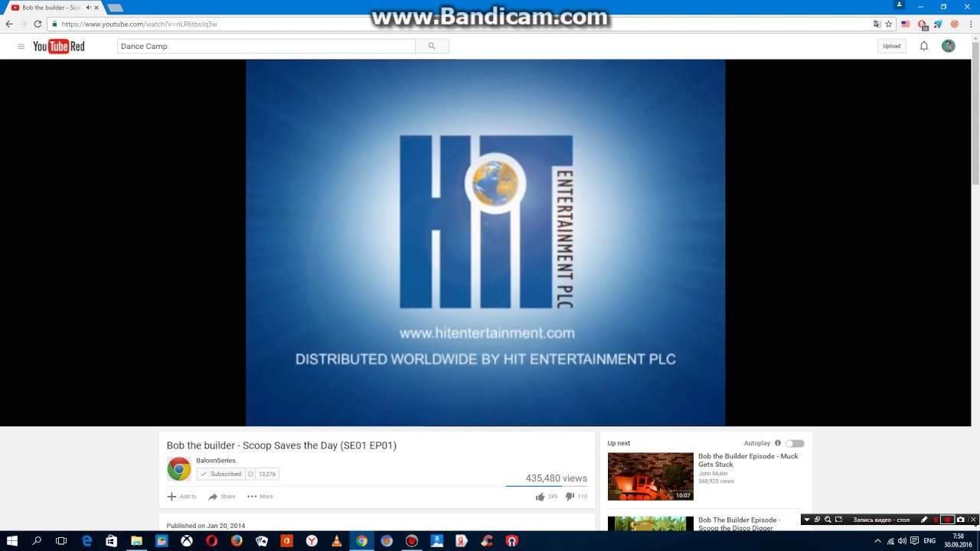
Task: Click Add to playlist button
Action: [x=181, y=497]
